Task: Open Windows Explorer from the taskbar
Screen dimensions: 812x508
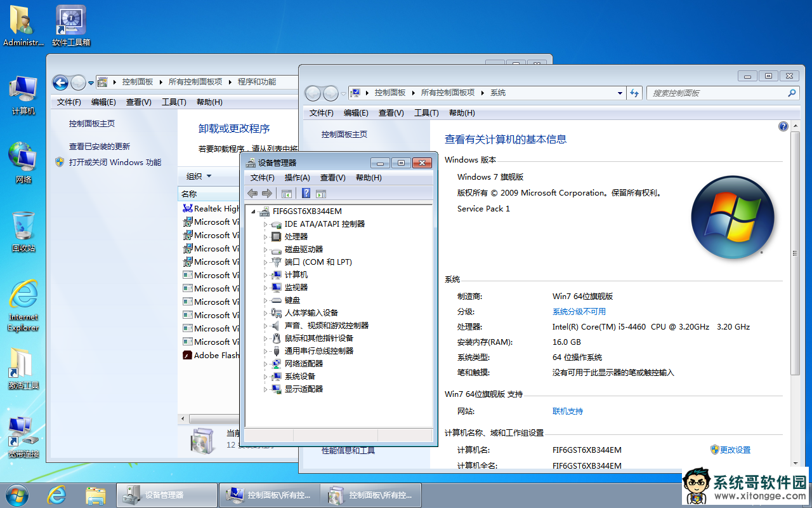Action: tap(95, 495)
